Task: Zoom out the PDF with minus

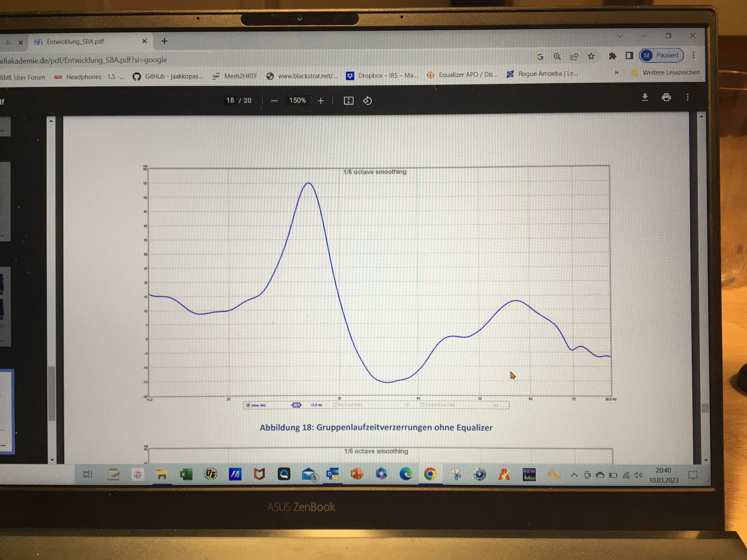Action: click(x=274, y=101)
